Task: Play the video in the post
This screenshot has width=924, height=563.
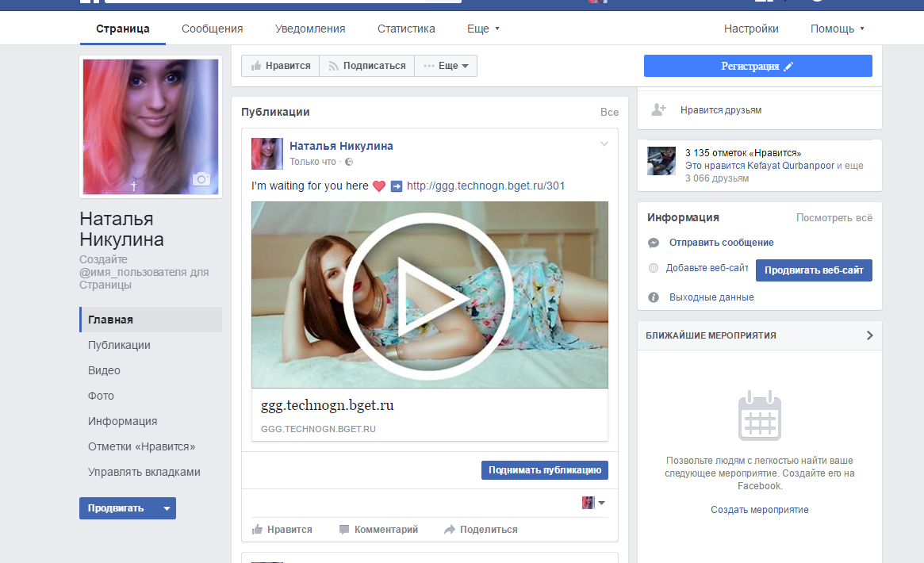Action: (430, 296)
